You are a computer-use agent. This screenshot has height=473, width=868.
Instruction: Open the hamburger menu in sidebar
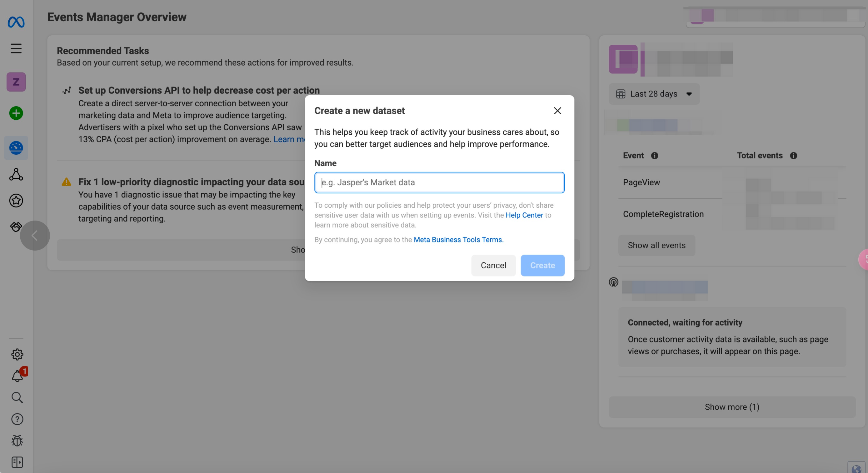tap(16, 48)
